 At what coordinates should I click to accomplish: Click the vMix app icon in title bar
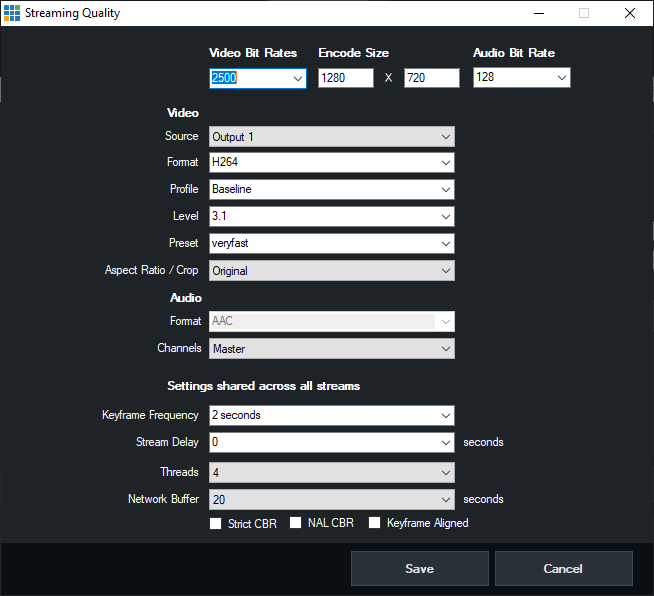(12, 13)
